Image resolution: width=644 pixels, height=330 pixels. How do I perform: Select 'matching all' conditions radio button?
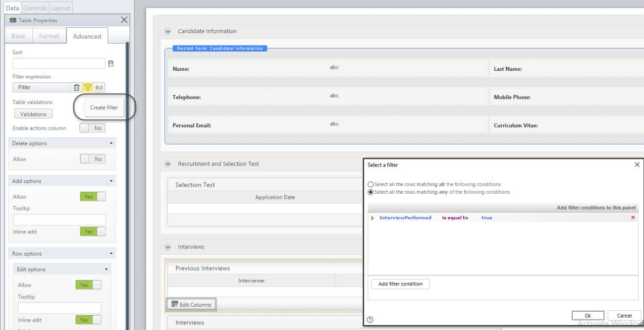click(x=371, y=184)
